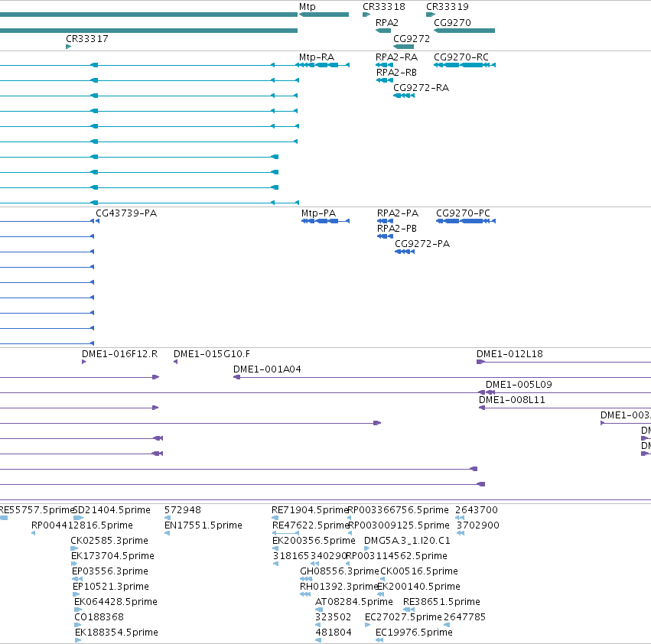
Task: Select the RP003114562.5prime label
Action: click(x=396, y=555)
